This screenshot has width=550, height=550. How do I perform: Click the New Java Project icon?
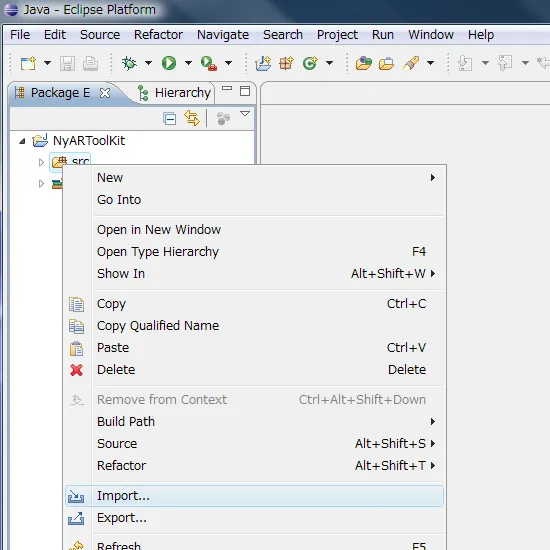(x=263, y=63)
